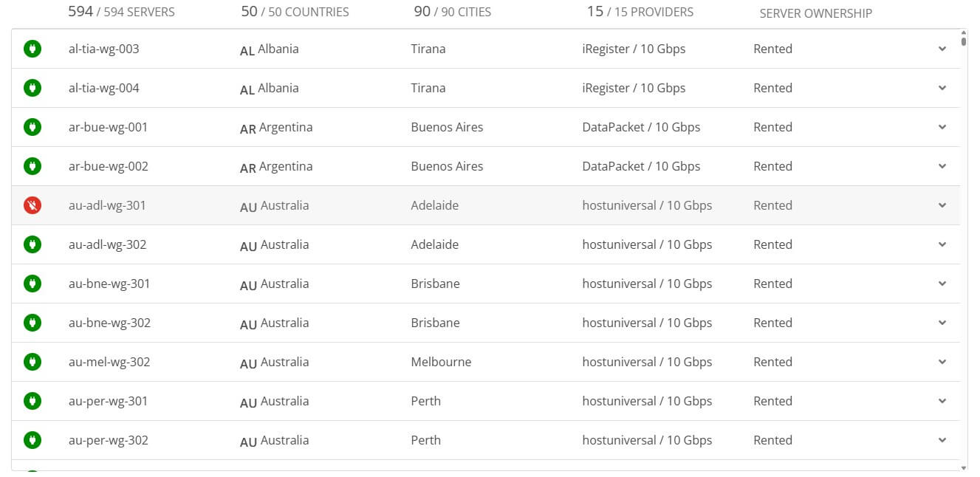Click the scrollbar down arrow

tap(964, 467)
